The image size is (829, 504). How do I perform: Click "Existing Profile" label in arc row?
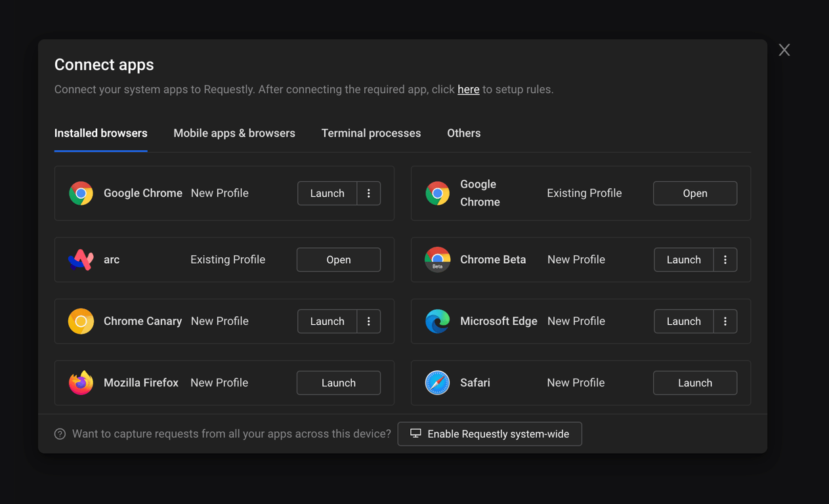tap(228, 260)
